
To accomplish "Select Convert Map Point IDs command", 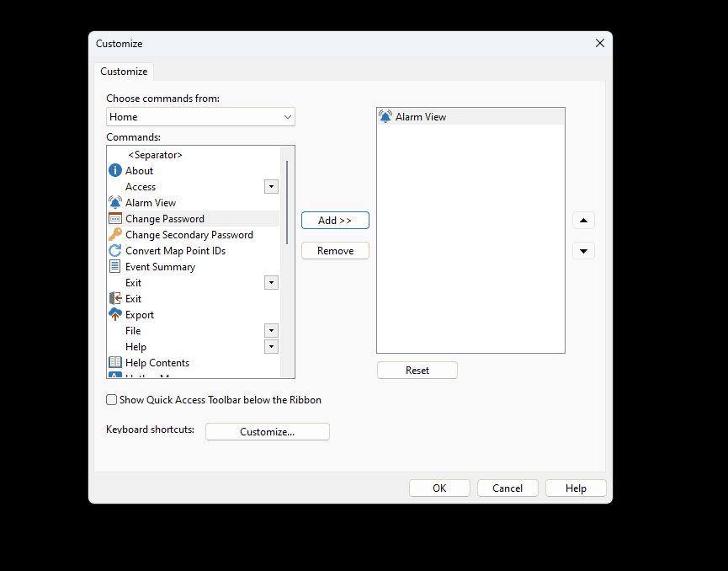I will [x=176, y=251].
